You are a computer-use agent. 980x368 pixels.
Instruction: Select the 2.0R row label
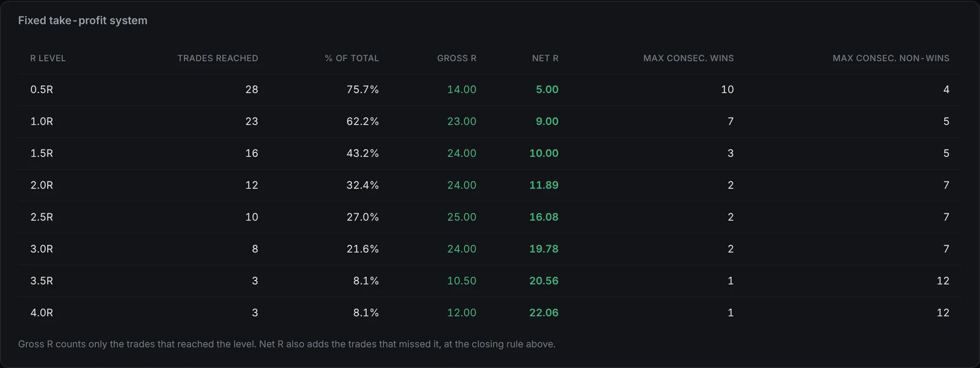click(x=42, y=185)
